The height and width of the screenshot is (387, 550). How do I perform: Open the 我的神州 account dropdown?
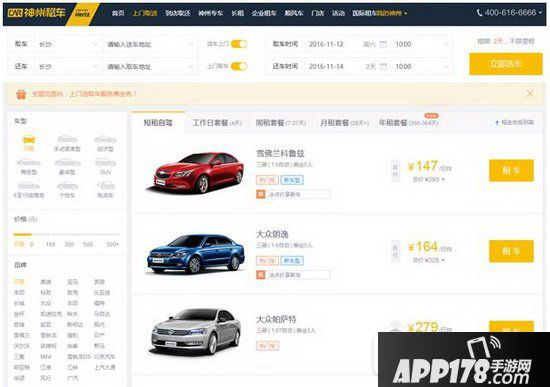coord(392,13)
